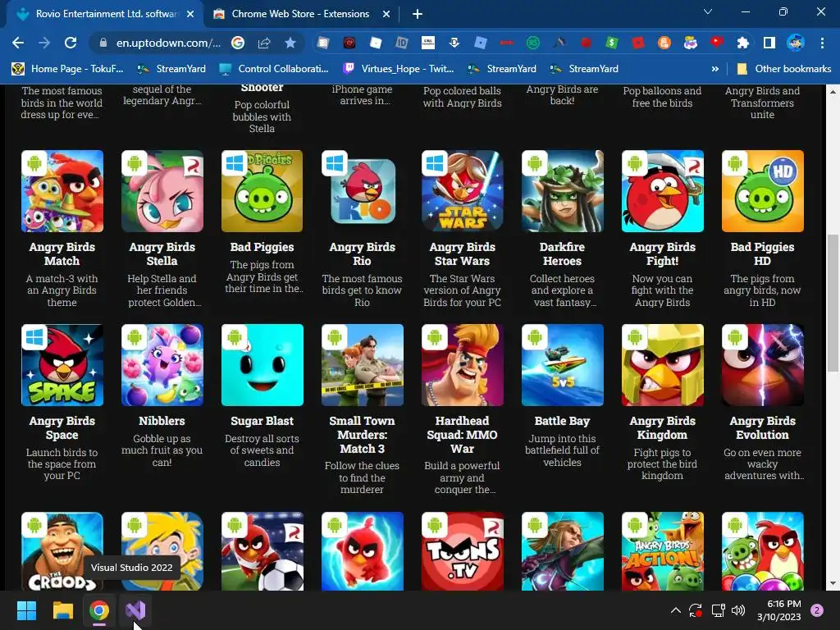Reload the current page
Image resolution: width=840 pixels, height=630 pixels.
tap(71, 43)
